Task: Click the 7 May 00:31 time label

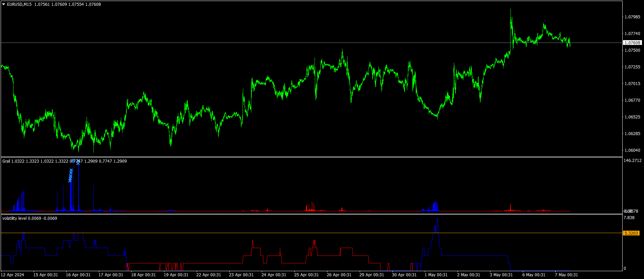Action: click(566, 275)
